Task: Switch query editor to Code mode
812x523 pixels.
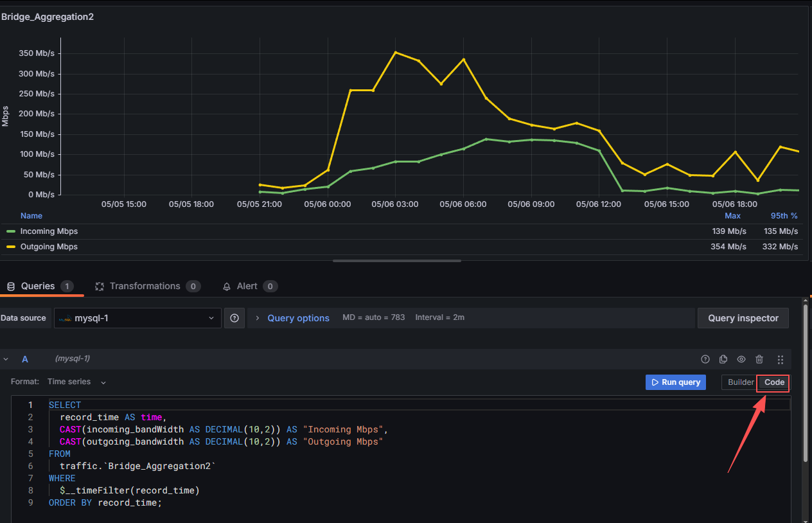Action: (x=774, y=382)
